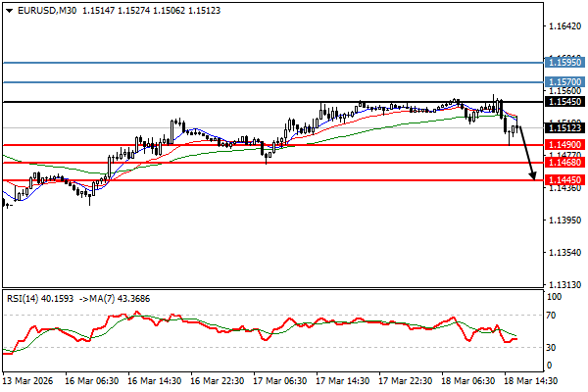The image size is (588, 392).
Task: Select the 1.14900 red support label
Action: pyautogui.click(x=563, y=144)
